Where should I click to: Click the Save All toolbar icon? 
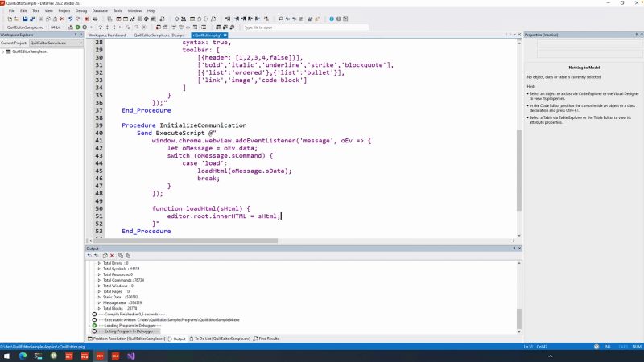coord(32,19)
